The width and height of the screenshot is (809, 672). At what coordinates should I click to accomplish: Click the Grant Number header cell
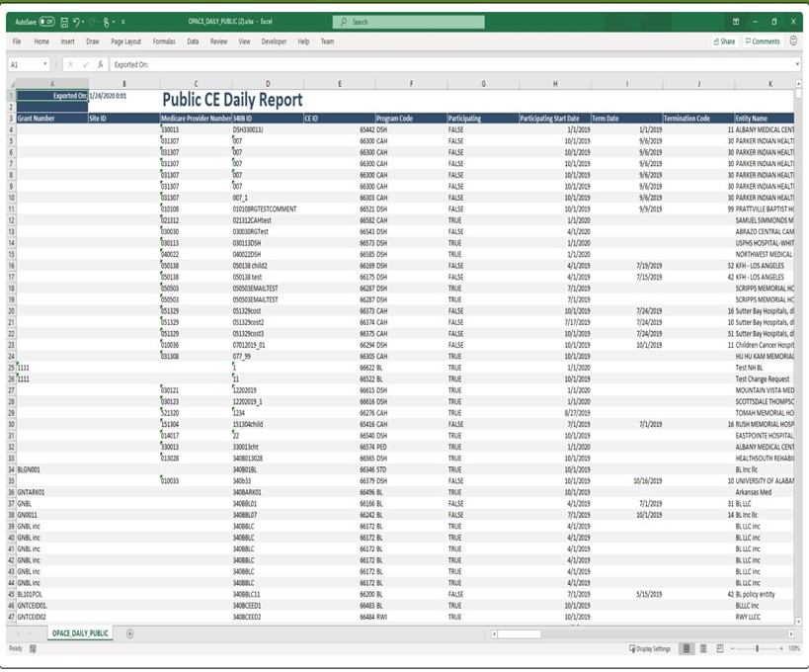click(52, 119)
